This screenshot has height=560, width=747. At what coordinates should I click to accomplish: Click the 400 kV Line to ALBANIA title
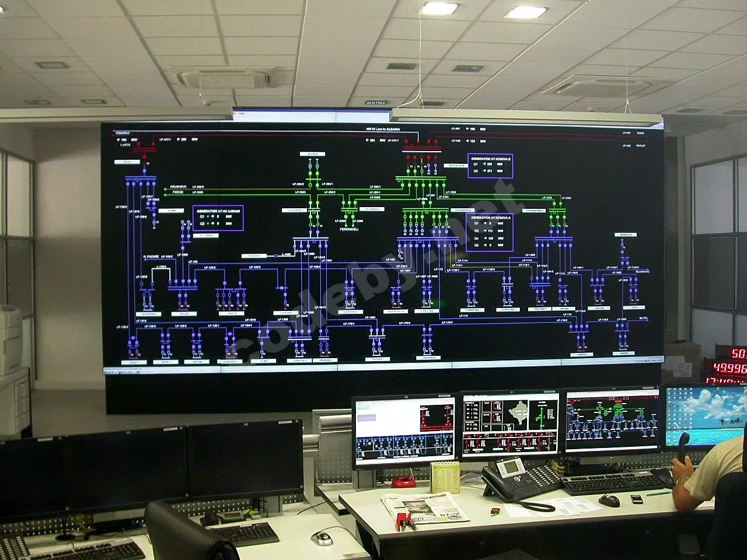point(383,128)
